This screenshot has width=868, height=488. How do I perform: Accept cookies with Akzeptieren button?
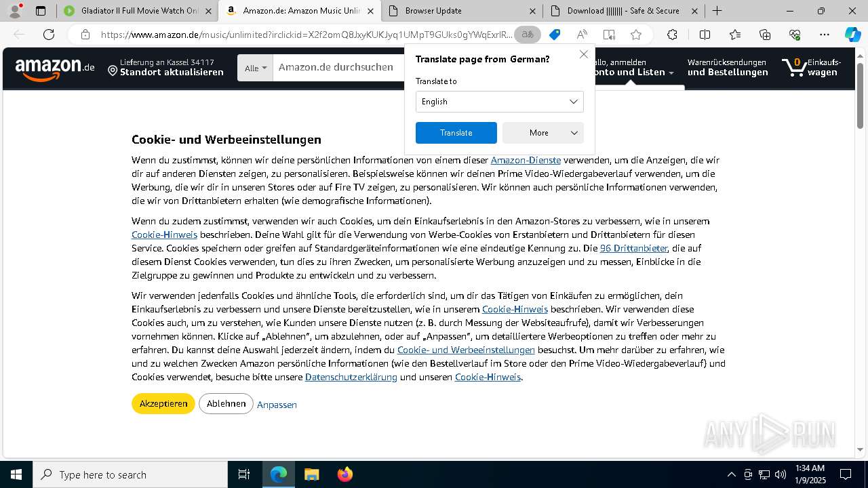[x=163, y=404]
